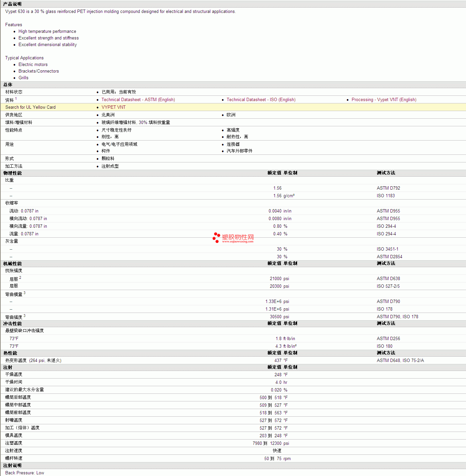Click the 21000 psi tensile value
This screenshot has height=476, width=466.
pos(279,279)
